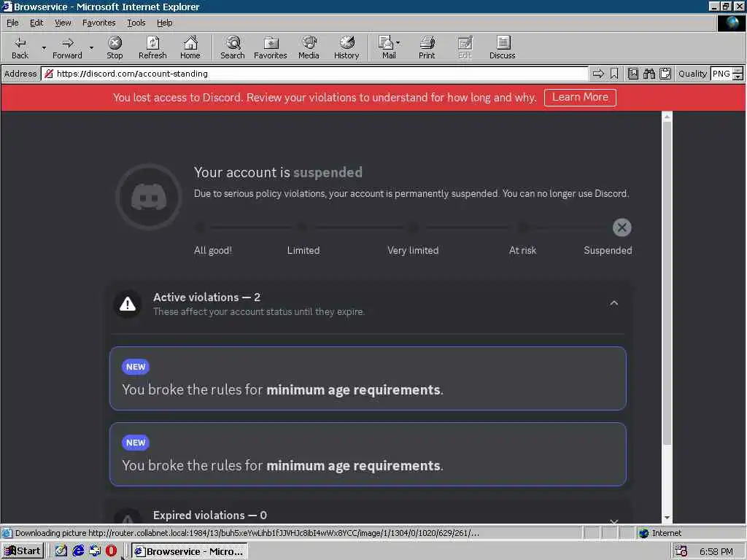Open the Search pane
The image size is (747, 560).
coord(233,47)
